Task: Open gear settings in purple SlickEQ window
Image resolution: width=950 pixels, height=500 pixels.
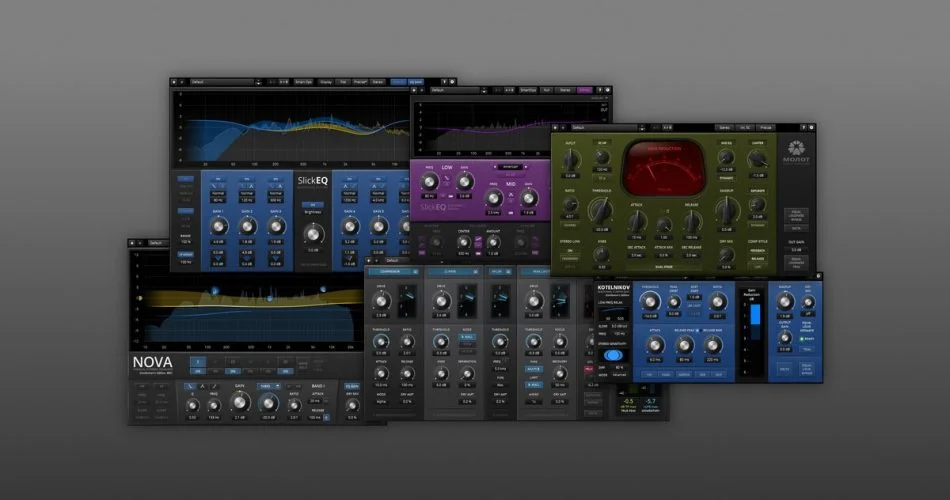Action: [608, 90]
